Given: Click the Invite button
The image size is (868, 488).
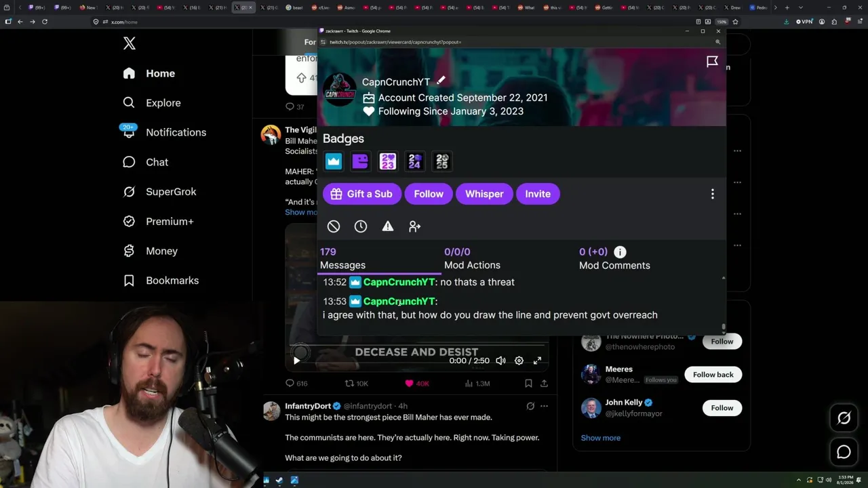Looking at the screenshot, I should tap(538, 194).
